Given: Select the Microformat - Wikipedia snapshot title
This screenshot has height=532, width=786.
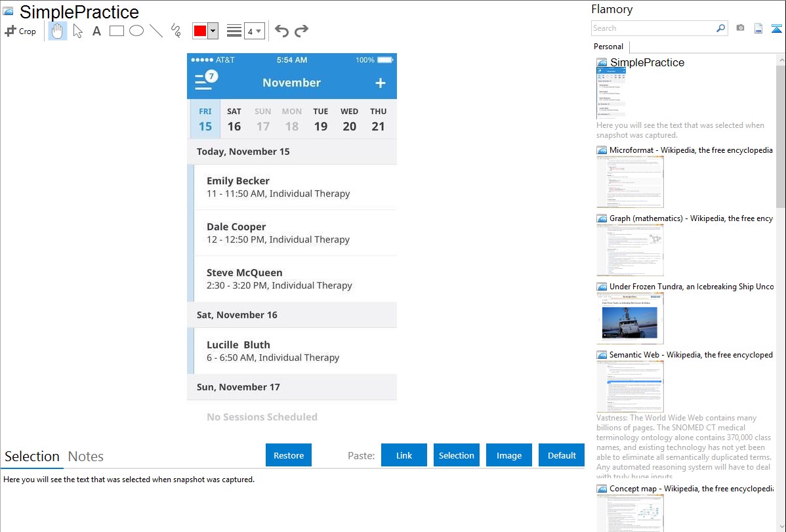Looking at the screenshot, I should pyautogui.click(x=691, y=150).
